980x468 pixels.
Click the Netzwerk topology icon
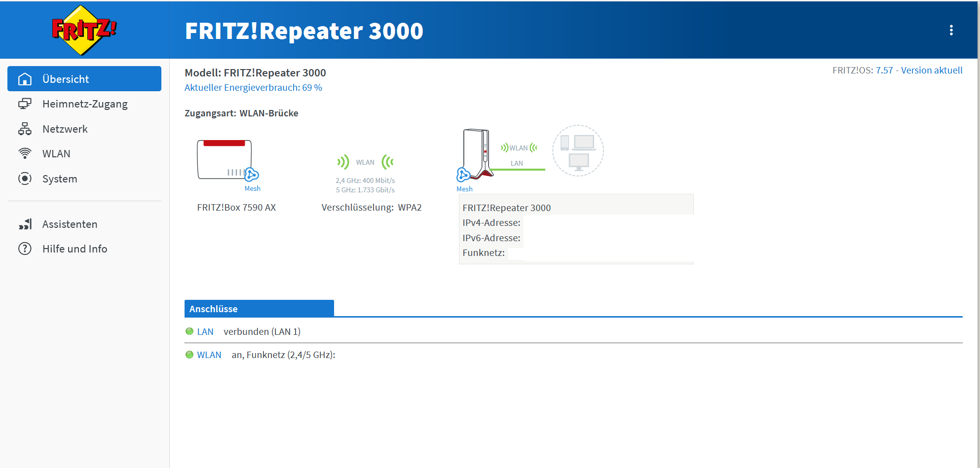pos(25,129)
